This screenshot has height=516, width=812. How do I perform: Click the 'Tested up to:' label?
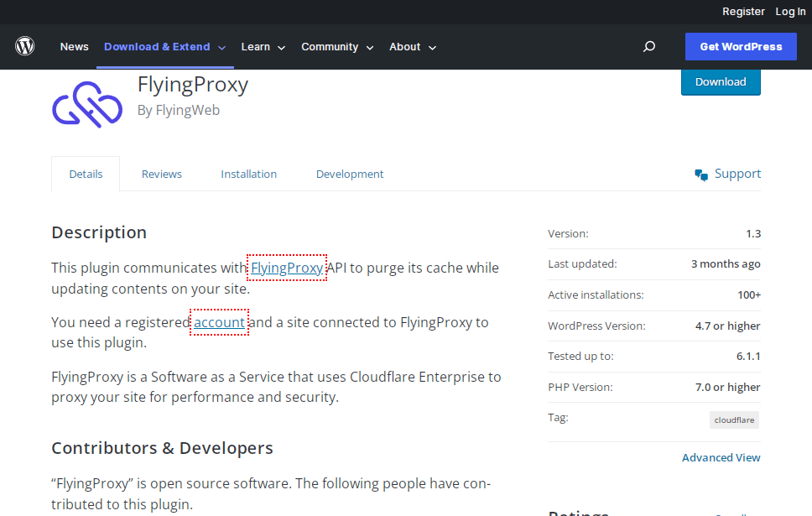point(580,356)
